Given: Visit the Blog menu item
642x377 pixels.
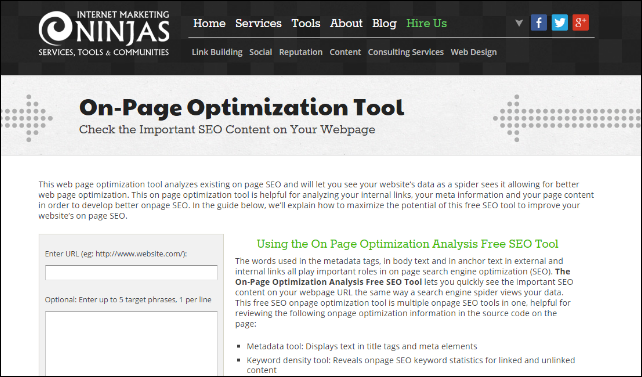Looking at the screenshot, I should coord(384,23).
